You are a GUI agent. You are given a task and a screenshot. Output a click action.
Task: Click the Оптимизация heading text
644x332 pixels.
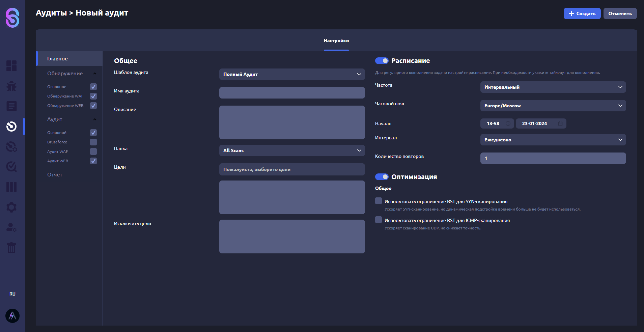pyautogui.click(x=414, y=177)
